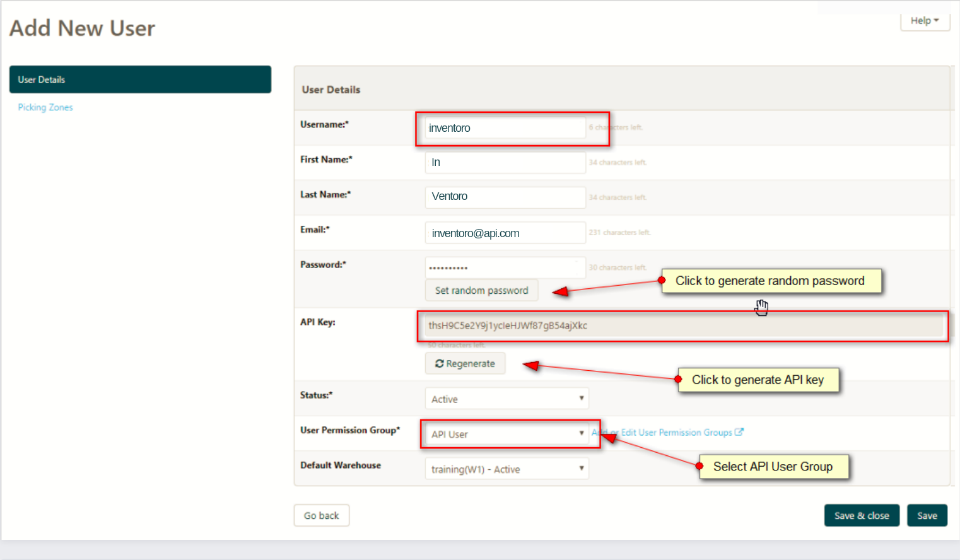Click the Go back button
Image resolution: width=960 pixels, height=560 pixels.
pos(321,515)
